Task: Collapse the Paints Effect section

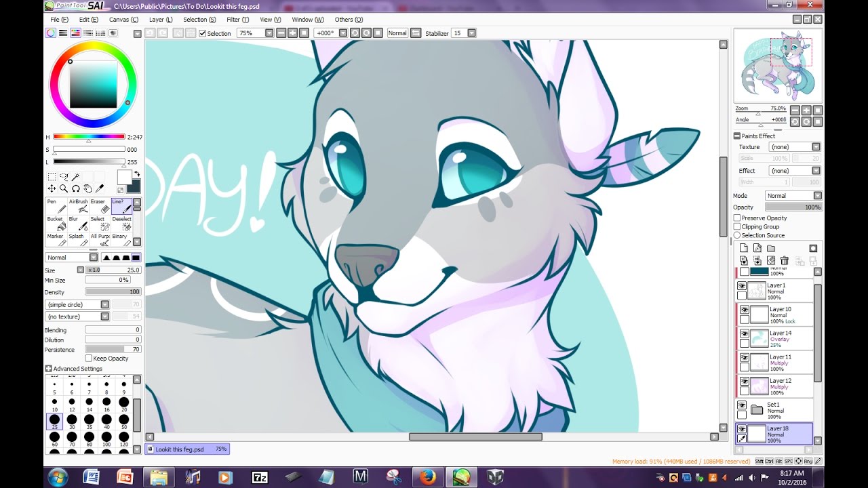Action: pyautogui.click(x=737, y=136)
